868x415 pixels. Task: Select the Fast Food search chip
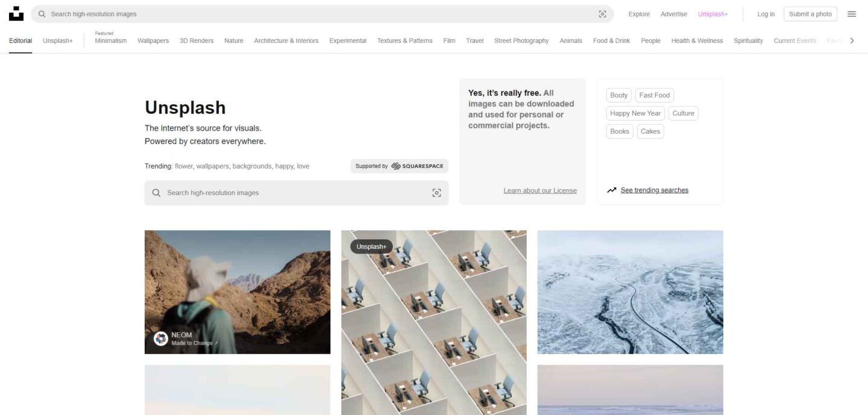coord(655,95)
